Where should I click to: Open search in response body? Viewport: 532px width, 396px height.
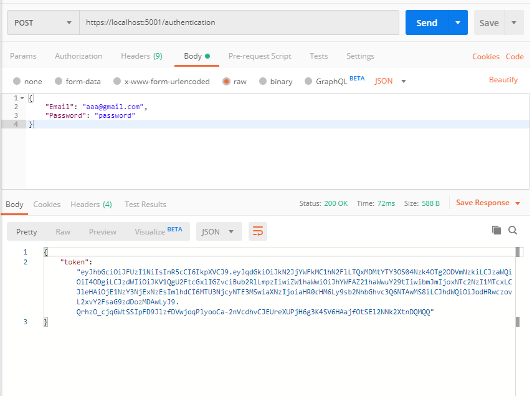[513, 230]
